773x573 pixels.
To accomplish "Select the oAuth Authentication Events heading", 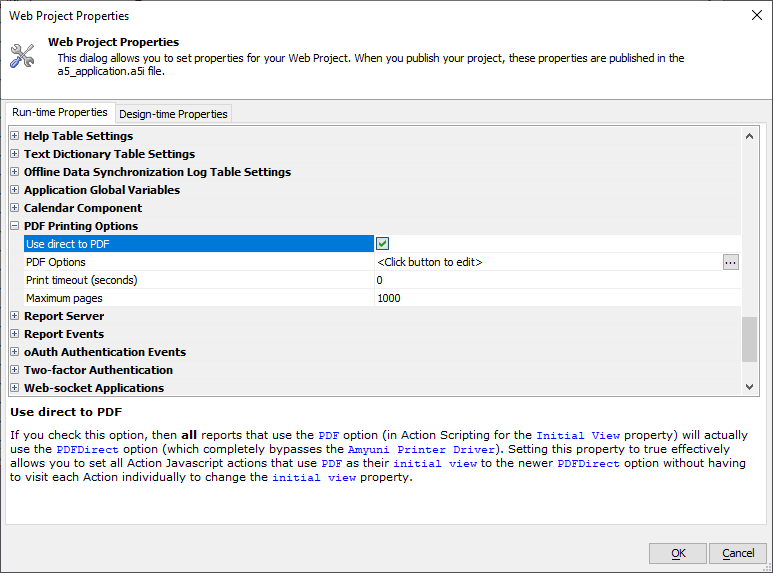I will click(105, 352).
